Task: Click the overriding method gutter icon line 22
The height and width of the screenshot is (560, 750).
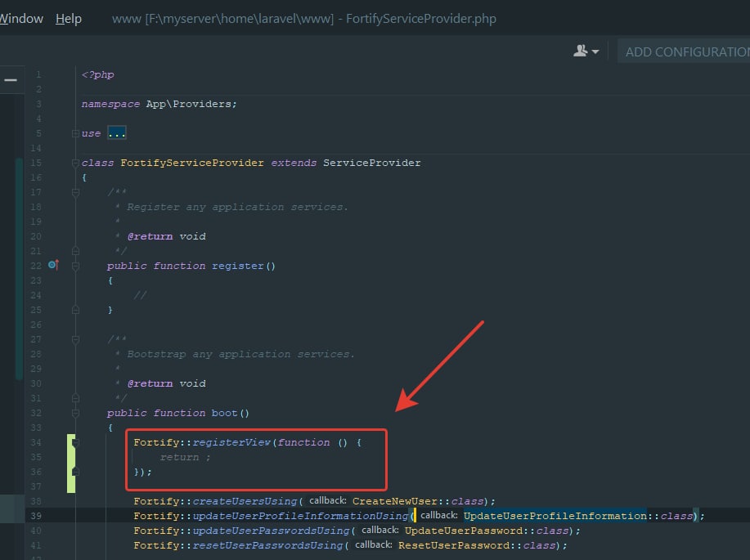Action: coord(54,264)
